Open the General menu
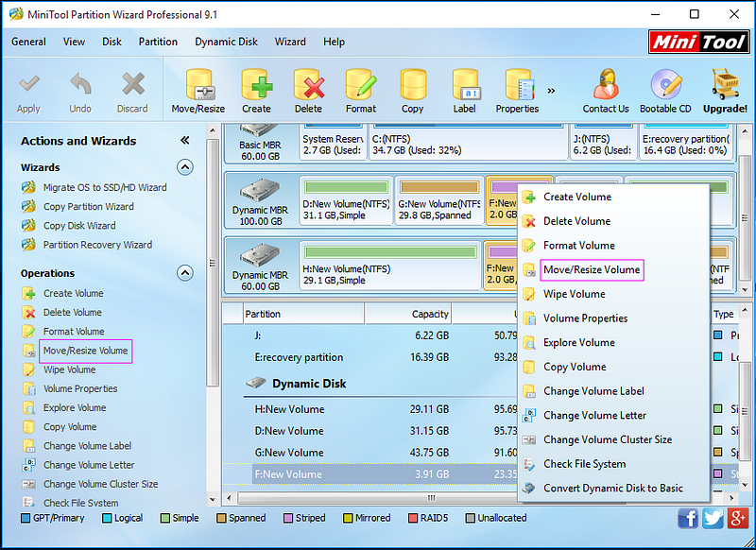The height and width of the screenshot is (550, 756). pyautogui.click(x=29, y=42)
